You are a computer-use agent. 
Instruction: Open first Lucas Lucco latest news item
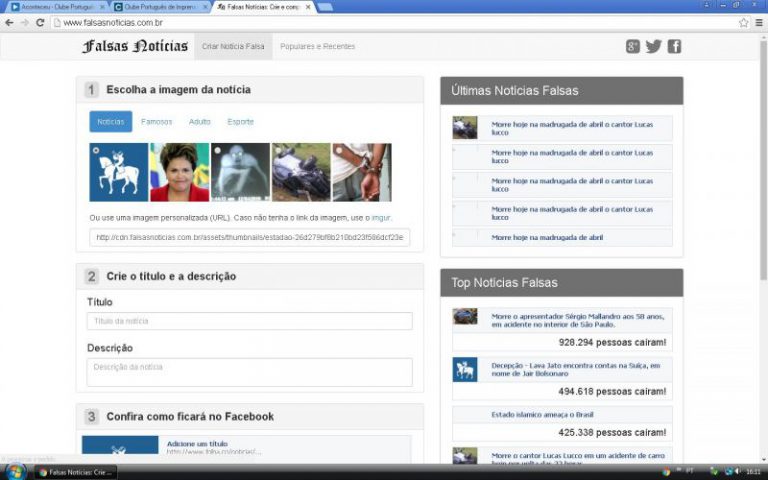point(572,128)
